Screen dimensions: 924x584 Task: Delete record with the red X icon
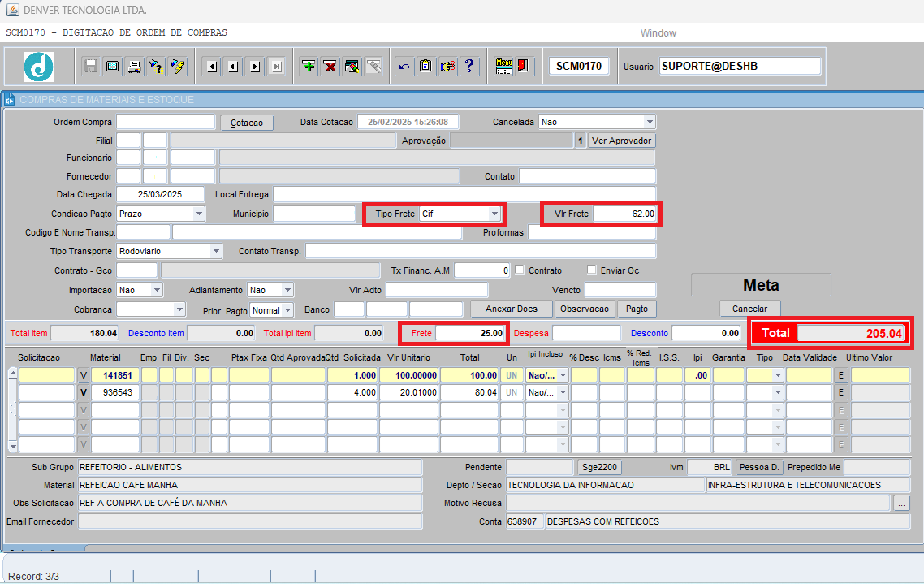330,66
